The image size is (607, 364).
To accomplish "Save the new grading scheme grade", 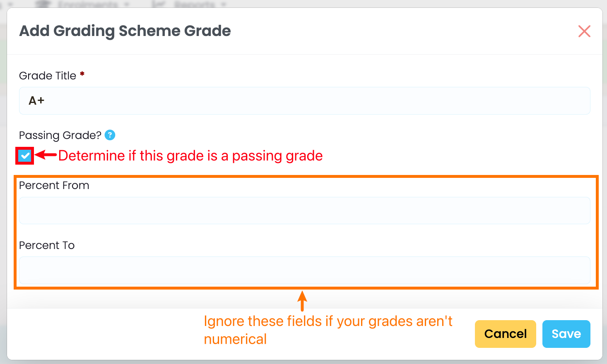I will 566,334.
